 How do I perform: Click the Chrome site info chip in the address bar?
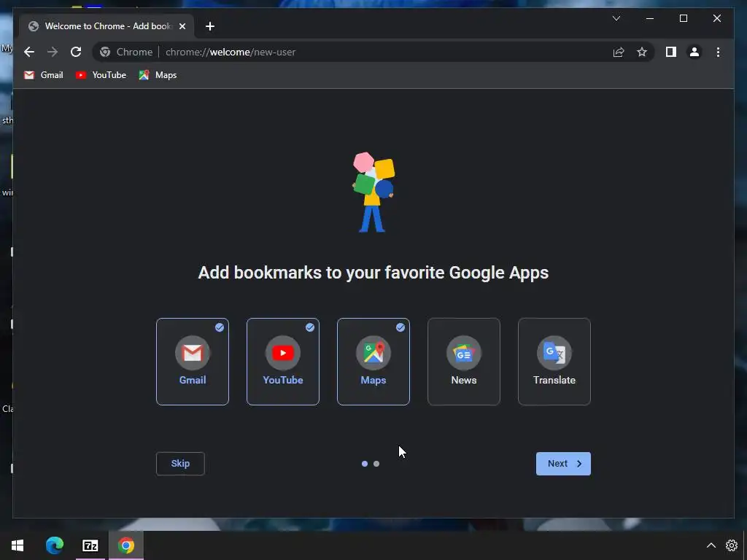pos(127,52)
